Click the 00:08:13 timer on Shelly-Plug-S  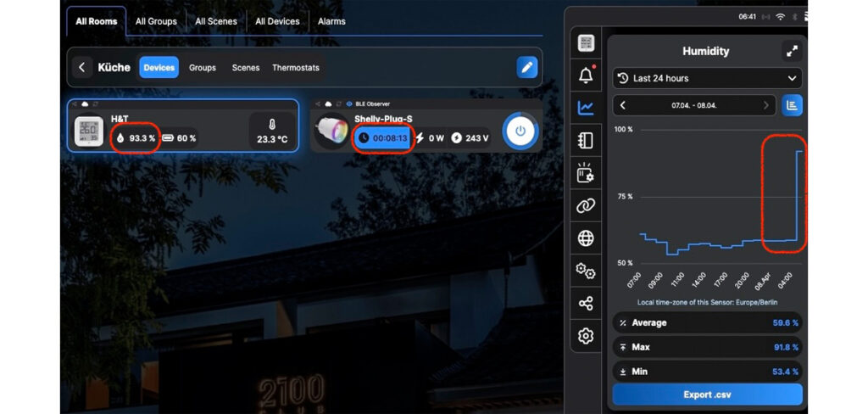(383, 137)
